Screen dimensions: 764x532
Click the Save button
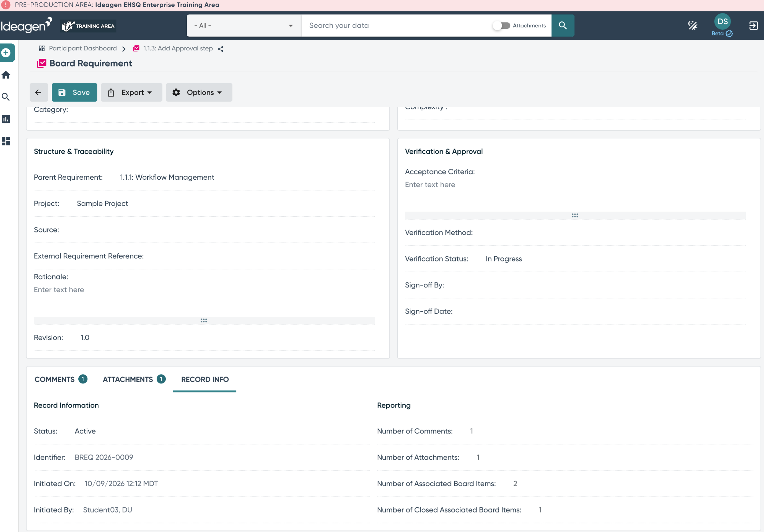pos(74,92)
